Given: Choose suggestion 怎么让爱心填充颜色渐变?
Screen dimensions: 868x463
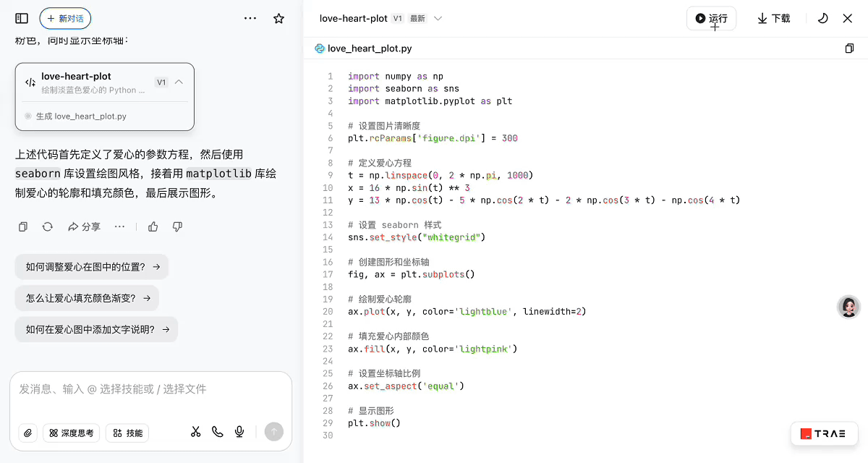Looking at the screenshot, I should pyautogui.click(x=87, y=297).
